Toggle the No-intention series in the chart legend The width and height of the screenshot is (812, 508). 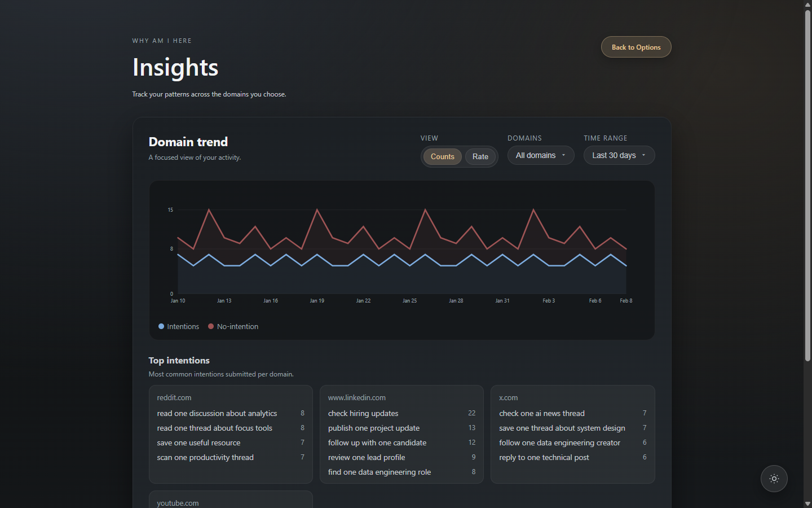(x=233, y=326)
